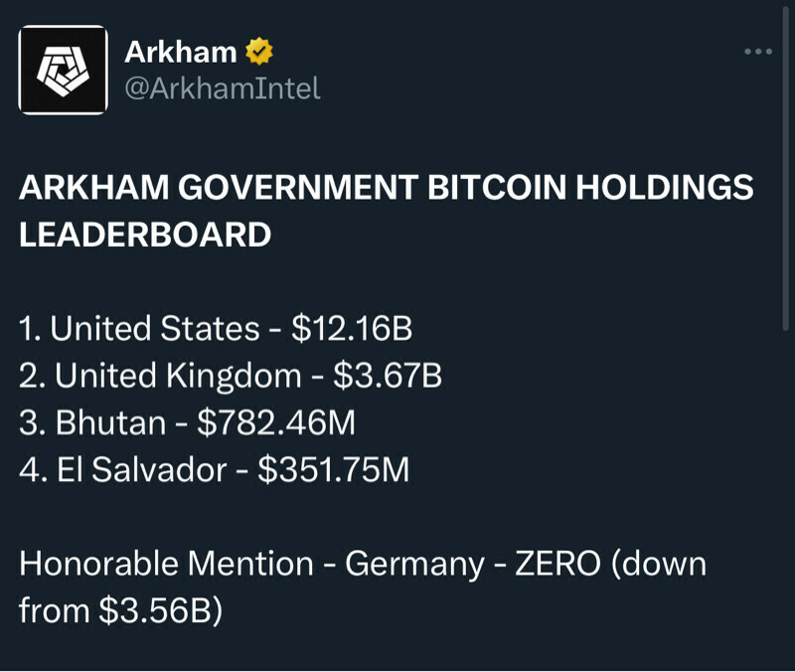Click the $3.56B figure at the bottom
Viewport: 795px width, 672px height.
[159, 610]
